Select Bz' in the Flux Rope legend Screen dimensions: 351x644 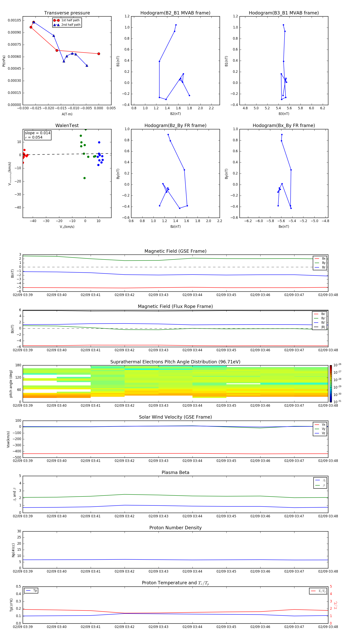[320, 323]
